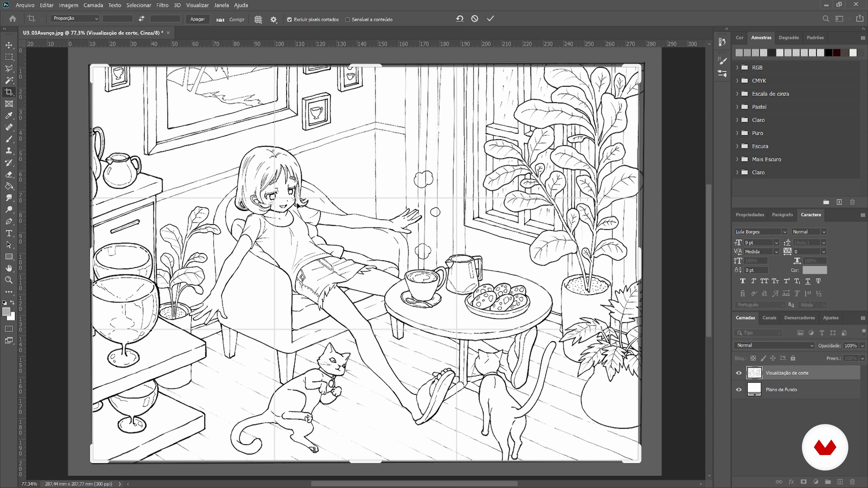Enable Sensível a conteúdo checkbox

click(347, 19)
